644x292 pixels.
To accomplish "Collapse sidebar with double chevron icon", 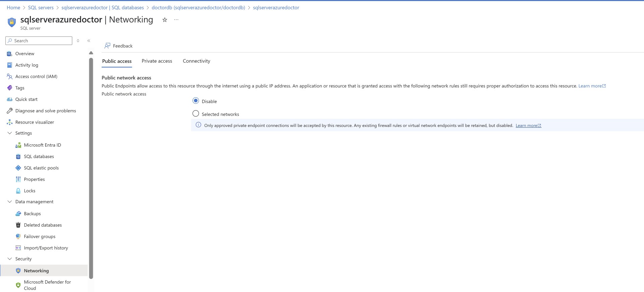I will 89,41.
